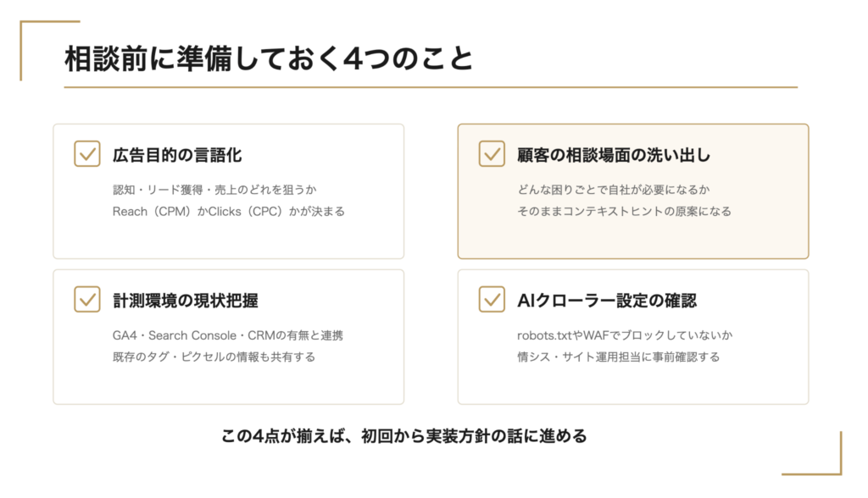Click the AIクローラー設定の確認 heading
This screenshot has width=868, height=498.
(607, 301)
